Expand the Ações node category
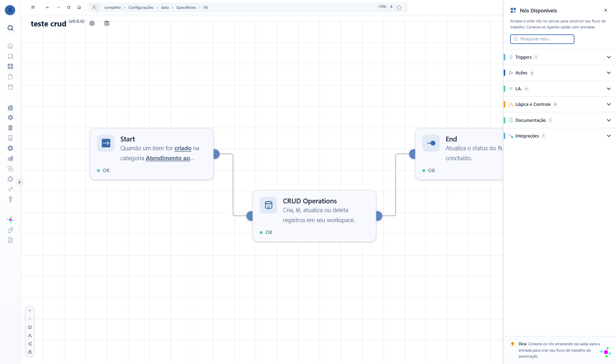 (x=560, y=73)
